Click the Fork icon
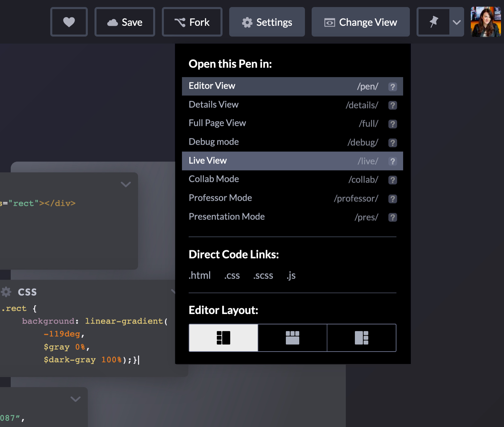Screen dimensions: 504x427 click(x=181, y=21)
